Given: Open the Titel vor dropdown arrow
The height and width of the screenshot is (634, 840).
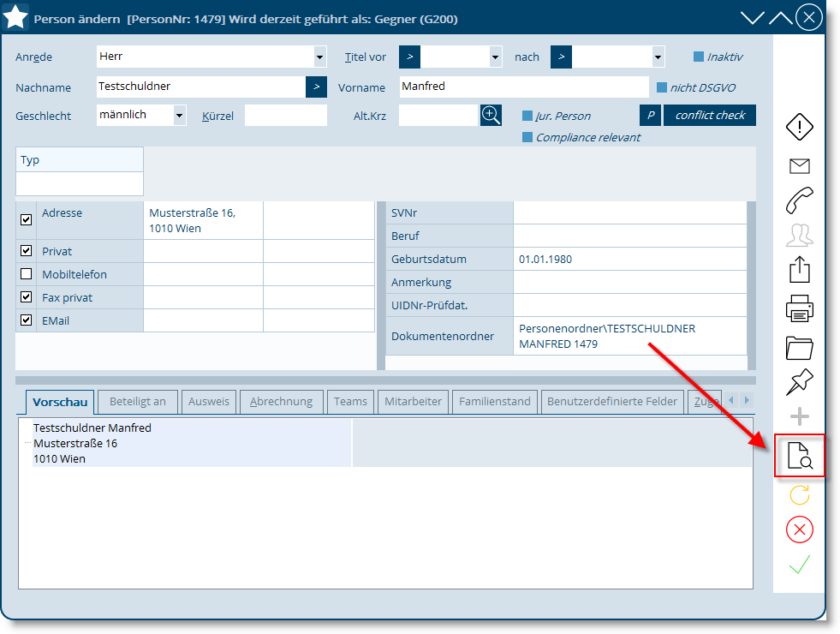Looking at the screenshot, I should point(495,57).
